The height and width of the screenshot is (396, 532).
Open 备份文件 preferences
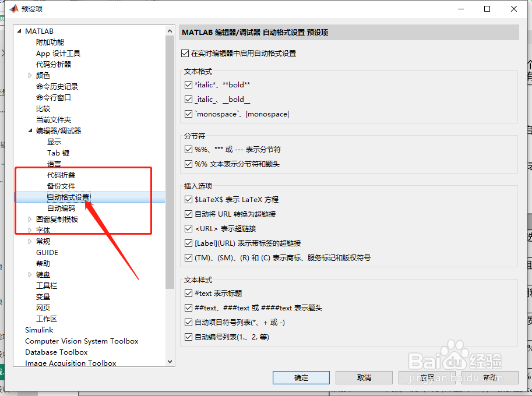61,186
